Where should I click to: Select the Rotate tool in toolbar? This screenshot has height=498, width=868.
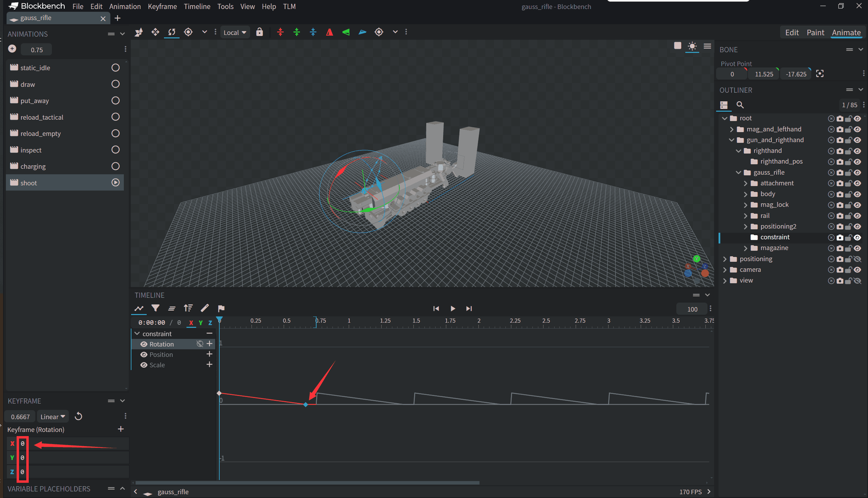[172, 32]
